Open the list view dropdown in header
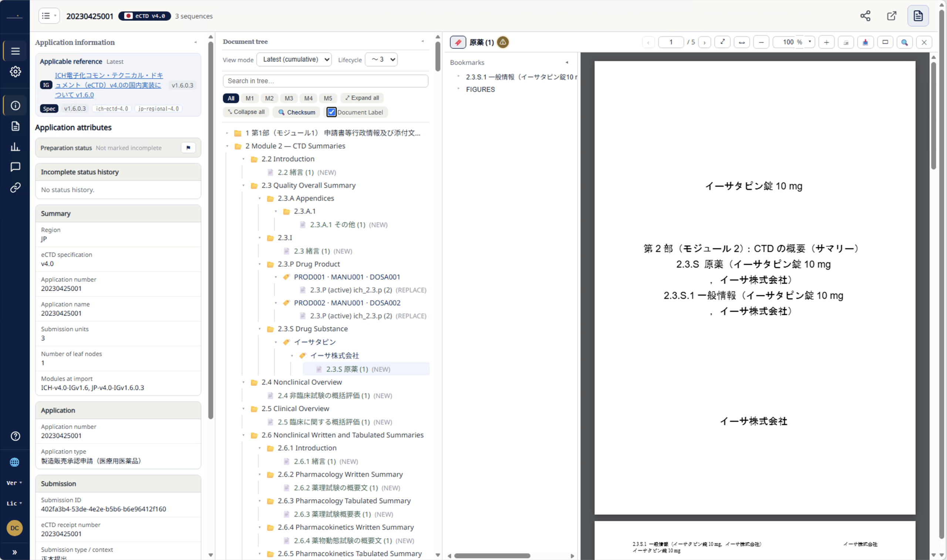947x560 pixels. point(49,16)
